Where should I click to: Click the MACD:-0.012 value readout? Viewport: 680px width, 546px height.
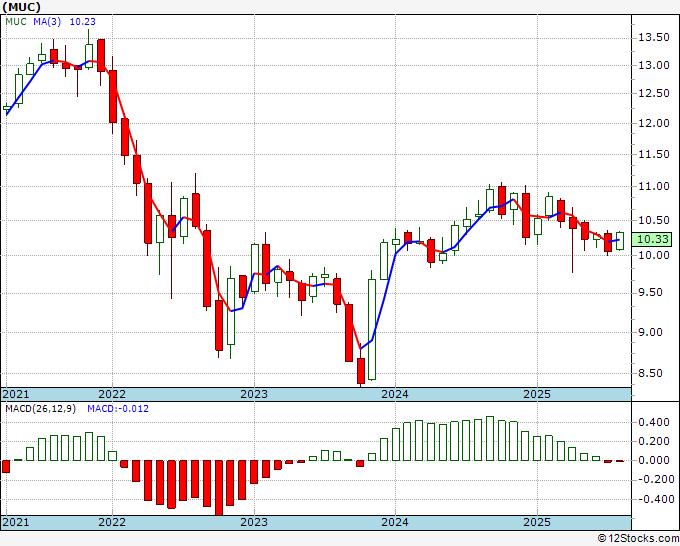coord(118,409)
